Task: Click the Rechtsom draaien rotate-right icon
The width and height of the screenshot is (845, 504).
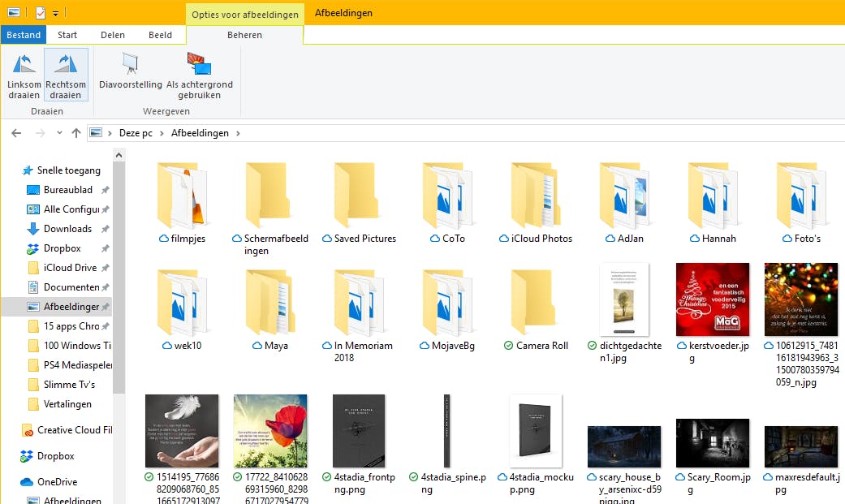Action: click(x=65, y=63)
